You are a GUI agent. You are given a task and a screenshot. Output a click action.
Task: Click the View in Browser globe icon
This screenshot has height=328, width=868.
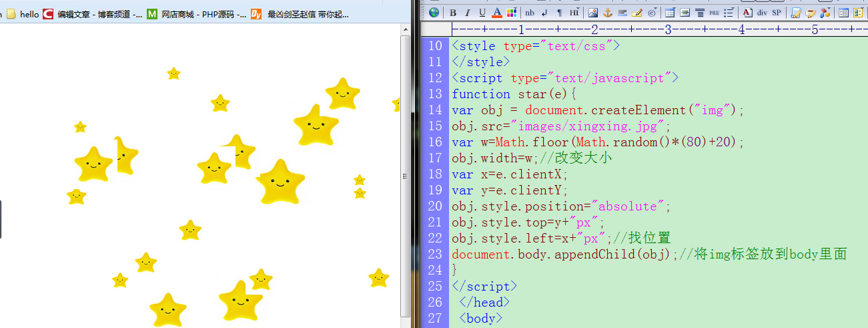[434, 12]
